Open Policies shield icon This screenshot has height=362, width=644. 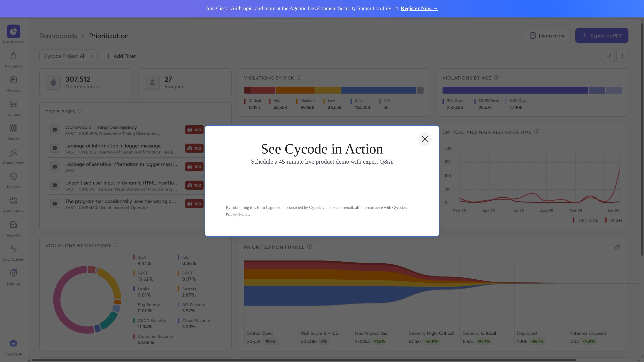[13, 176]
